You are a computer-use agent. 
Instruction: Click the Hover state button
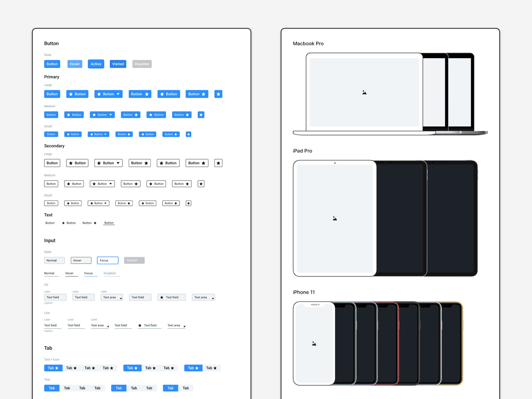74,64
